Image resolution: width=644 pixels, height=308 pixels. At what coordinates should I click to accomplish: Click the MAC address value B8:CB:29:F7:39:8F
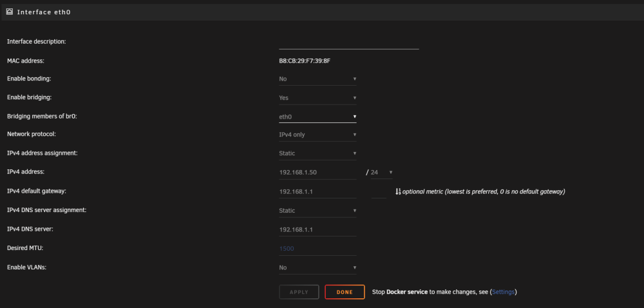(x=305, y=61)
